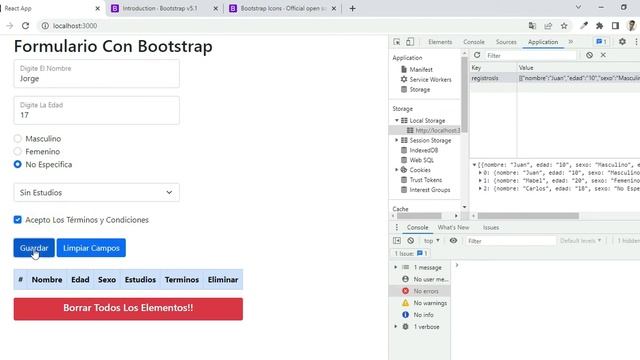
Task: Switch to the Sources DevTools tab
Action: 506,42
